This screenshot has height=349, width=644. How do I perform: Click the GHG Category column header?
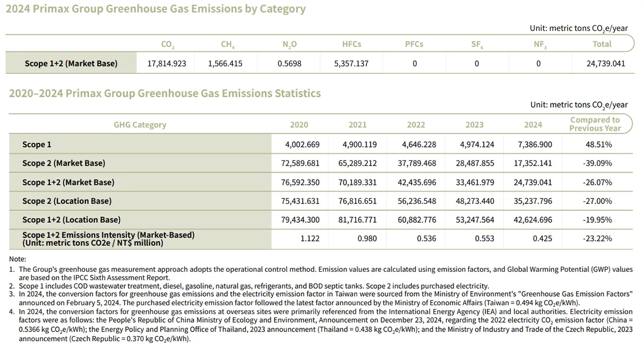(140, 125)
